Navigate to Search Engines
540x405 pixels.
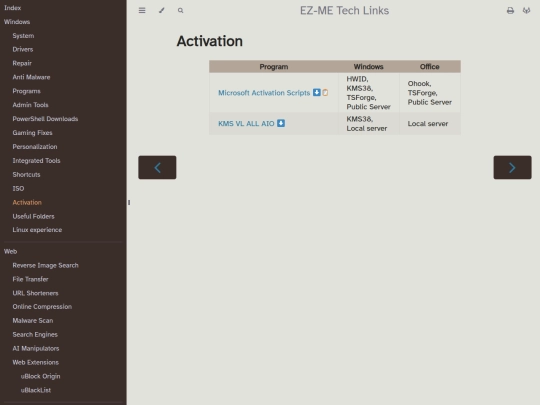tap(35, 334)
